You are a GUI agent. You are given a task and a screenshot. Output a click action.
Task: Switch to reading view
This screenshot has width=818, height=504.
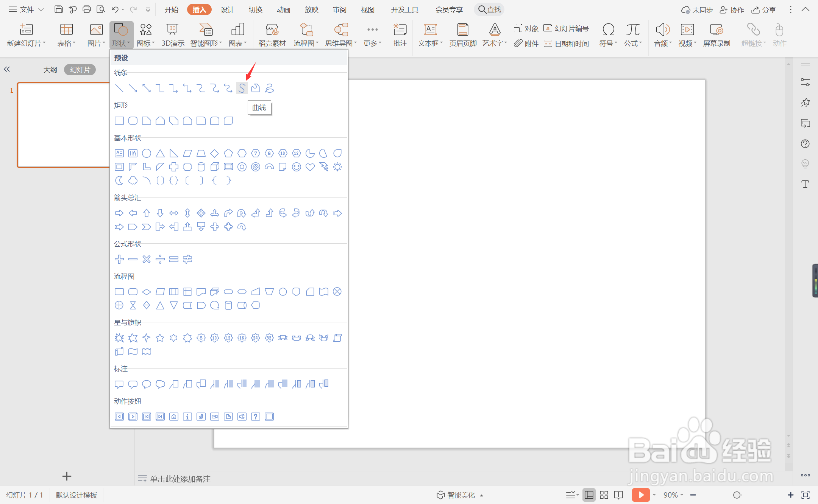(x=618, y=495)
